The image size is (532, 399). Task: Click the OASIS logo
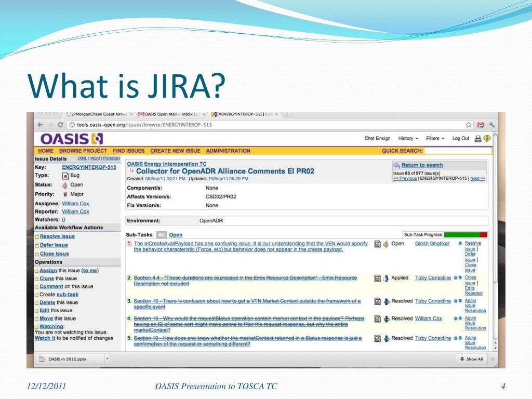coord(72,139)
